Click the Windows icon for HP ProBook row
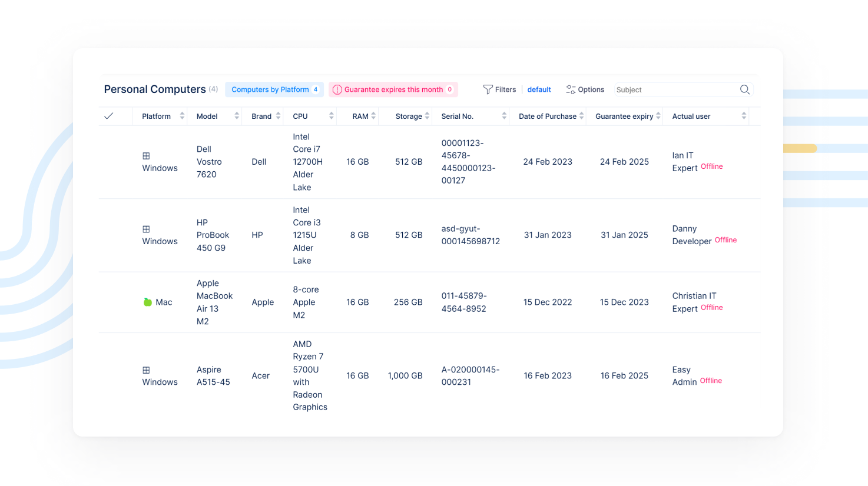 click(x=146, y=229)
